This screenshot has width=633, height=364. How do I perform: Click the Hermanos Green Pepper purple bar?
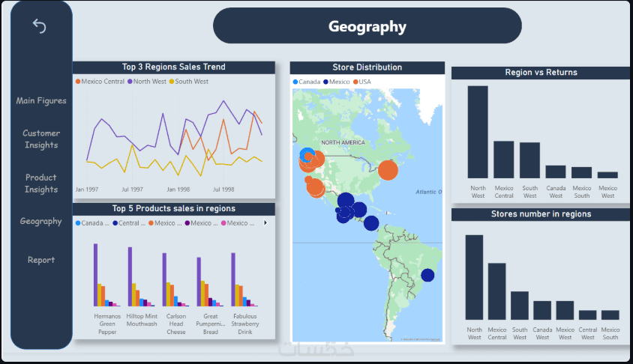(x=96, y=275)
